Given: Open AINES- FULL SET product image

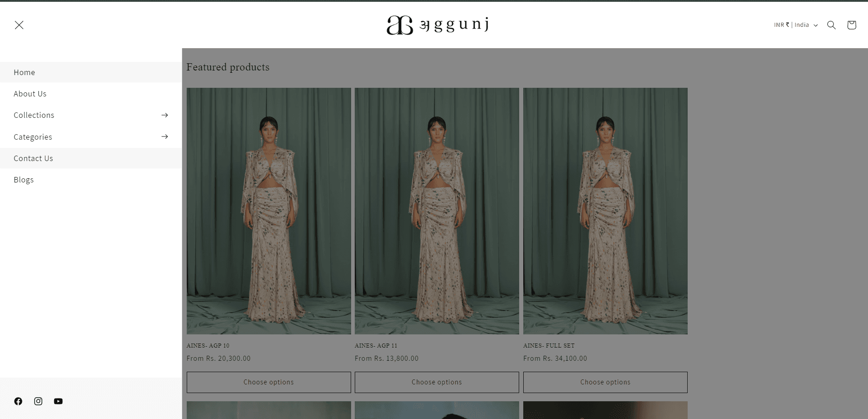Looking at the screenshot, I should 605,211.
